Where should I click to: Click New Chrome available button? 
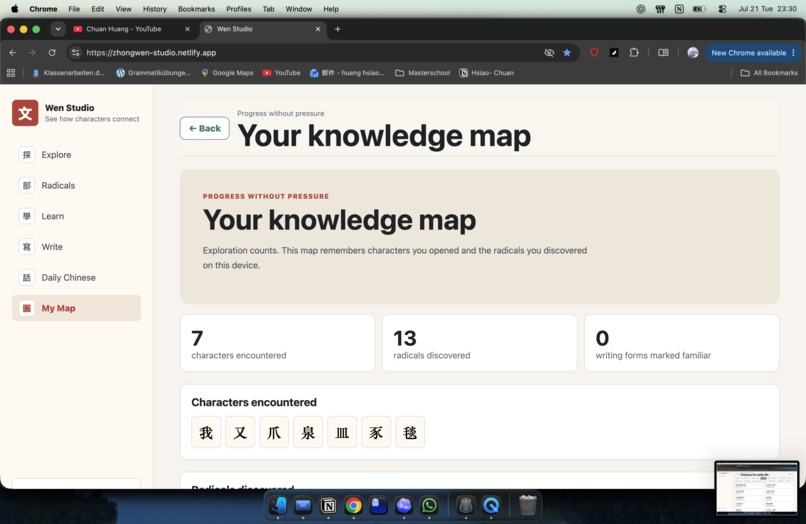(753, 52)
